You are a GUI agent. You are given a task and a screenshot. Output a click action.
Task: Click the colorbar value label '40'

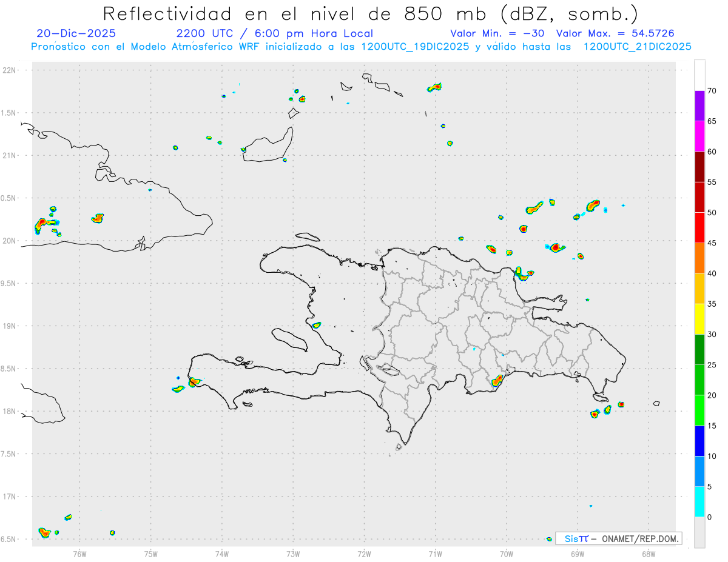[x=711, y=273]
